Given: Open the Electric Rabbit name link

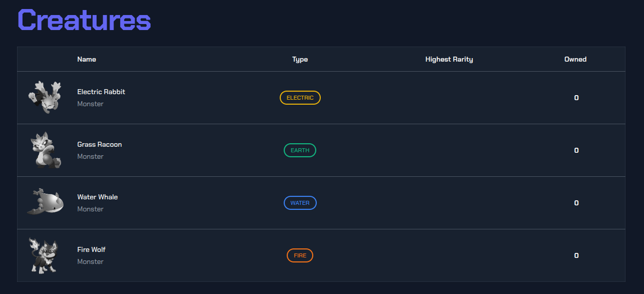Looking at the screenshot, I should 101,92.
